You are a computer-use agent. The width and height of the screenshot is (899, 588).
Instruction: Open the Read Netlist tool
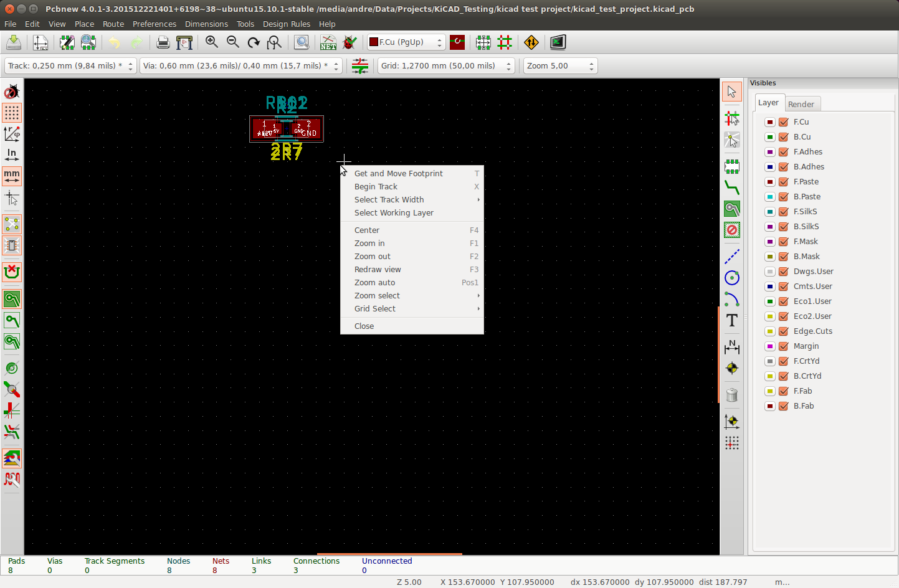click(x=328, y=42)
